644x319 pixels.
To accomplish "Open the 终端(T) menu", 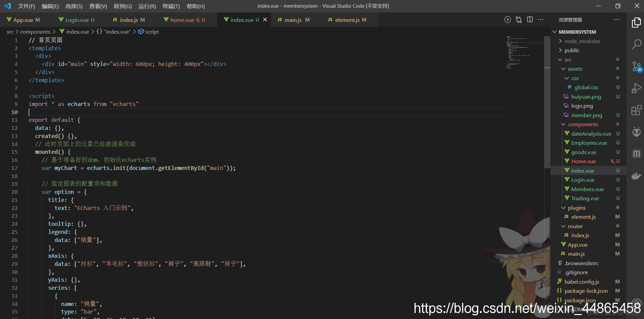I will point(171,6).
